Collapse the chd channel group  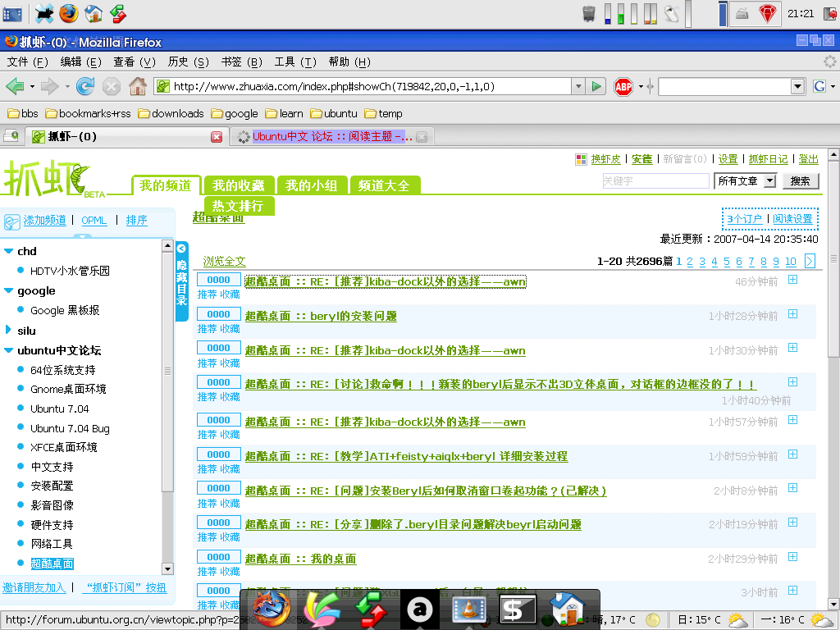(x=8, y=251)
